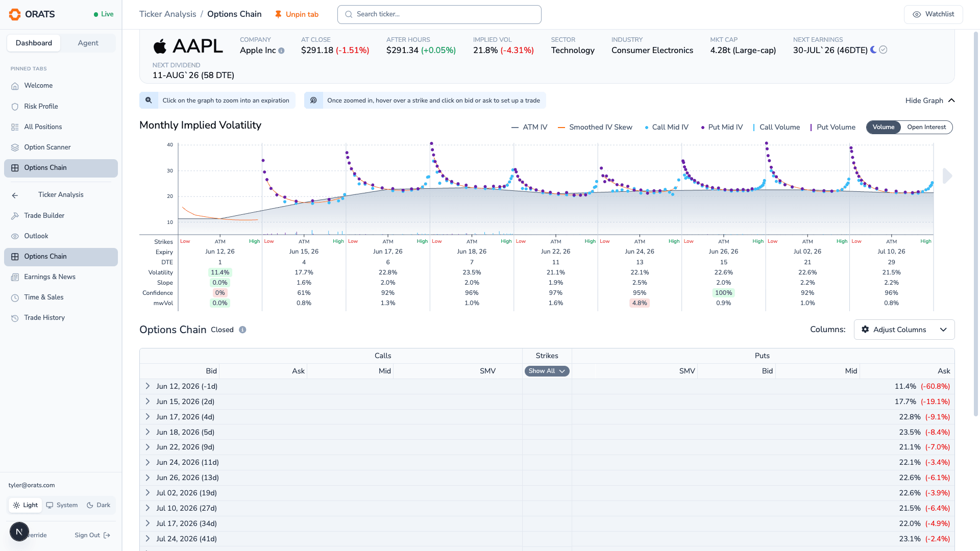Click the Jun 26, 26 expiry on graph
Screen dimensions: 980x551
click(x=723, y=252)
